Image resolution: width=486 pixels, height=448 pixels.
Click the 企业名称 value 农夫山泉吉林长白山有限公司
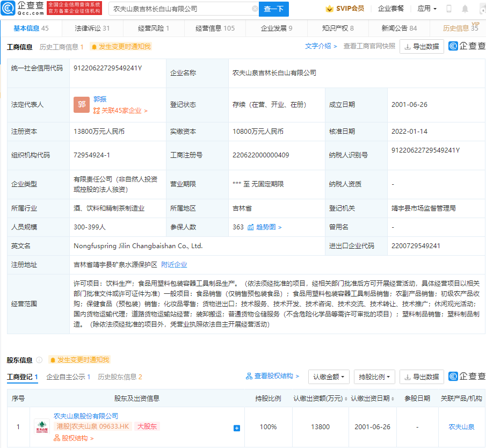274,73
